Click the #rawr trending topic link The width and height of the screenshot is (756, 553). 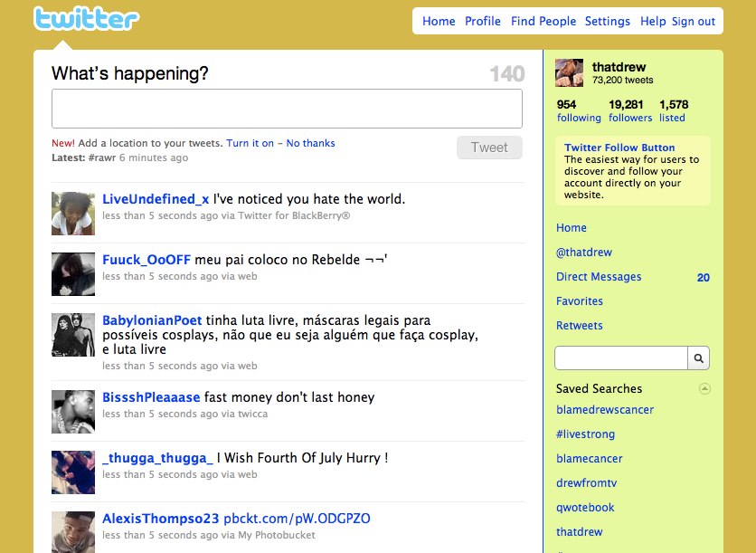[x=100, y=157]
